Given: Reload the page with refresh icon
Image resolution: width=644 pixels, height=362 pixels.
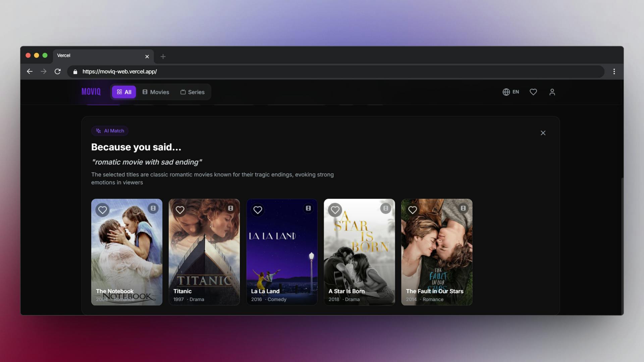Looking at the screenshot, I should coord(58,71).
